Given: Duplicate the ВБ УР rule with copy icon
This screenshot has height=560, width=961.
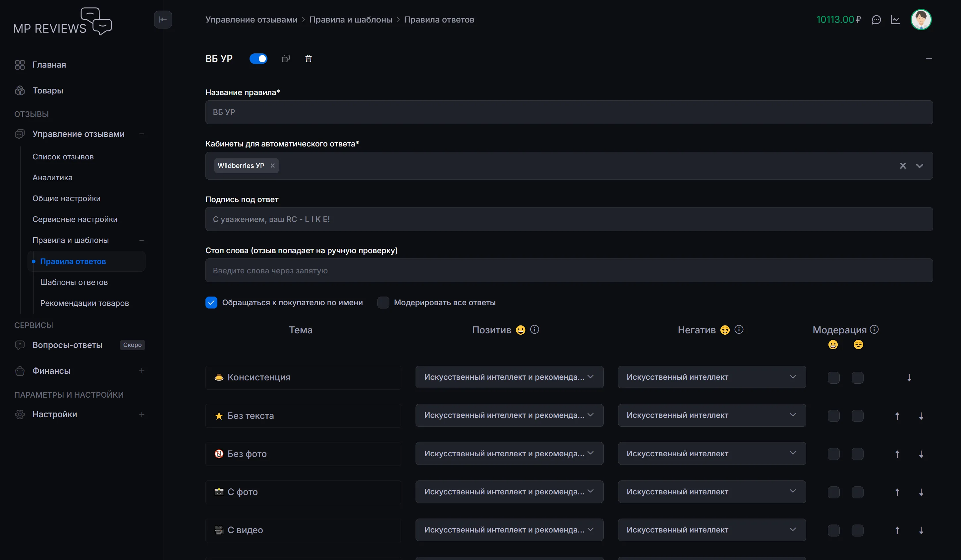Looking at the screenshot, I should click(286, 59).
